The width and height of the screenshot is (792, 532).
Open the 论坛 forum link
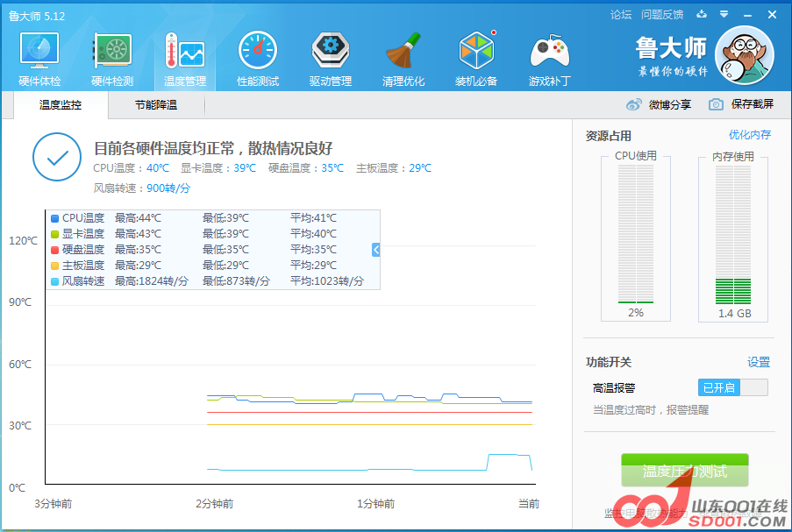621,15
